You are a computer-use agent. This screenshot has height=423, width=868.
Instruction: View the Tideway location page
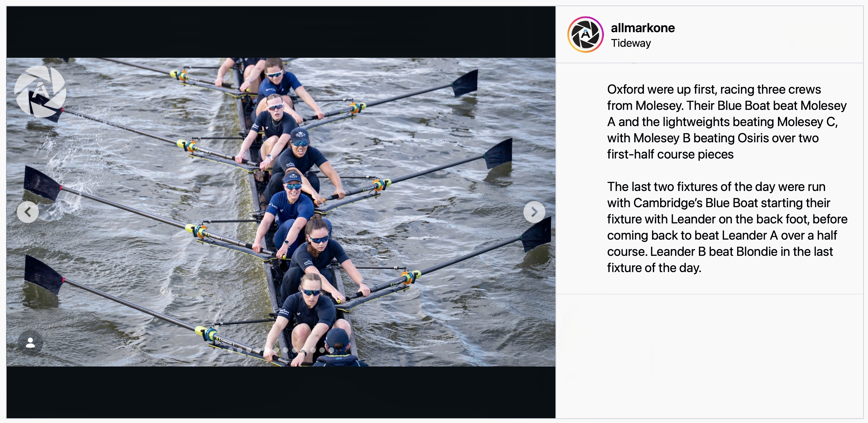tap(631, 43)
